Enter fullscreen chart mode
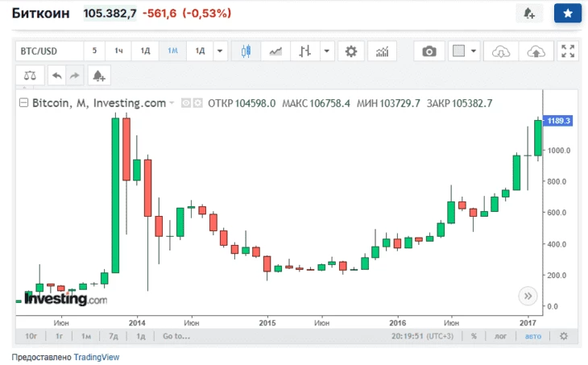 point(568,51)
